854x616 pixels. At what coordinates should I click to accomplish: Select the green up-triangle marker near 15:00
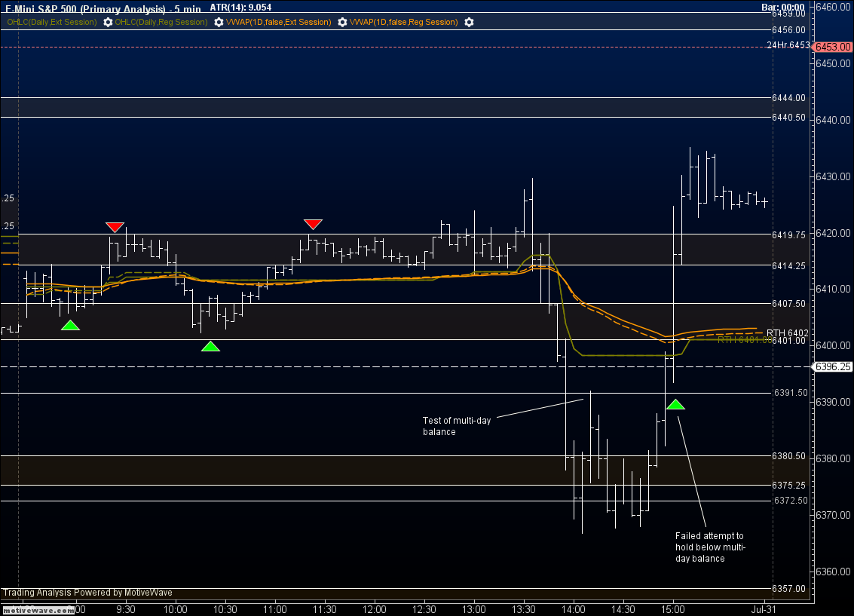click(x=675, y=404)
